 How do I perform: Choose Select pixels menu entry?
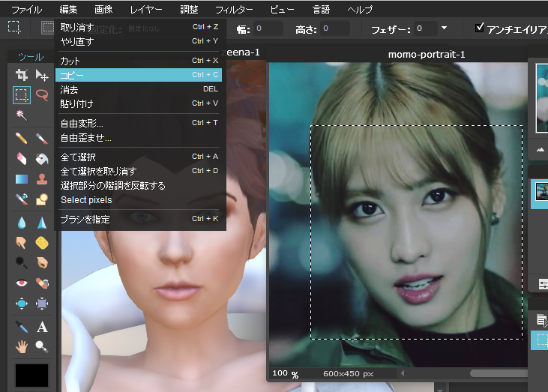pos(139,200)
